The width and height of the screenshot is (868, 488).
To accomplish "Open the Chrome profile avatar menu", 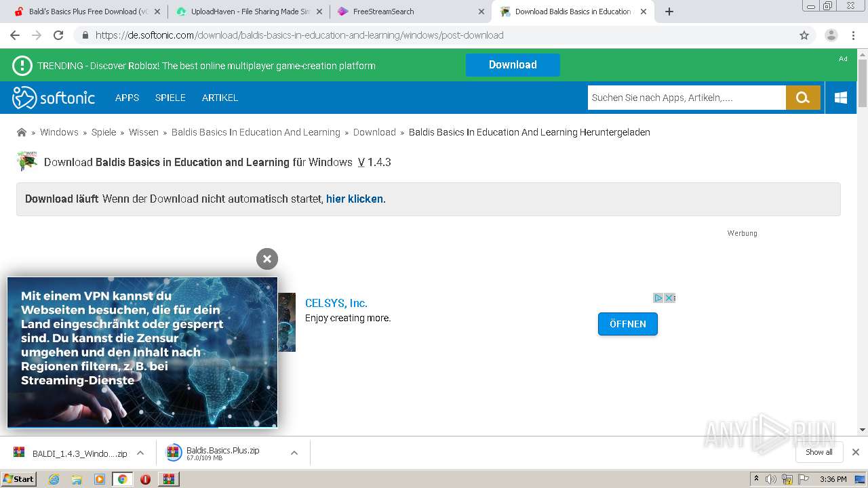I will click(x=831, y=35).
